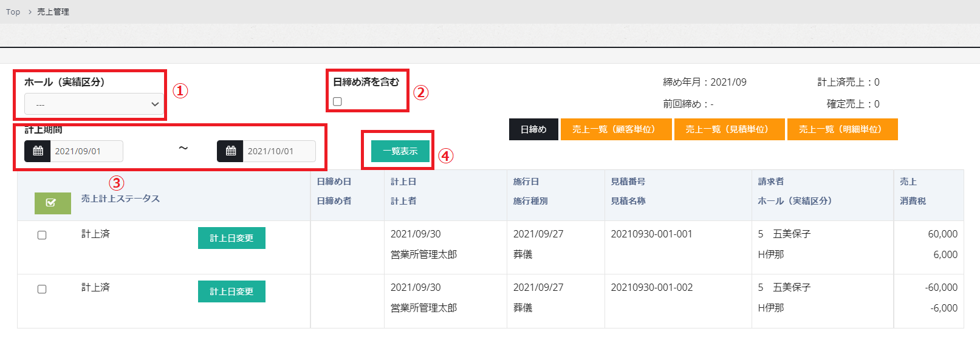
Task: Click the green select-all check icon
Action: [52, 203]
